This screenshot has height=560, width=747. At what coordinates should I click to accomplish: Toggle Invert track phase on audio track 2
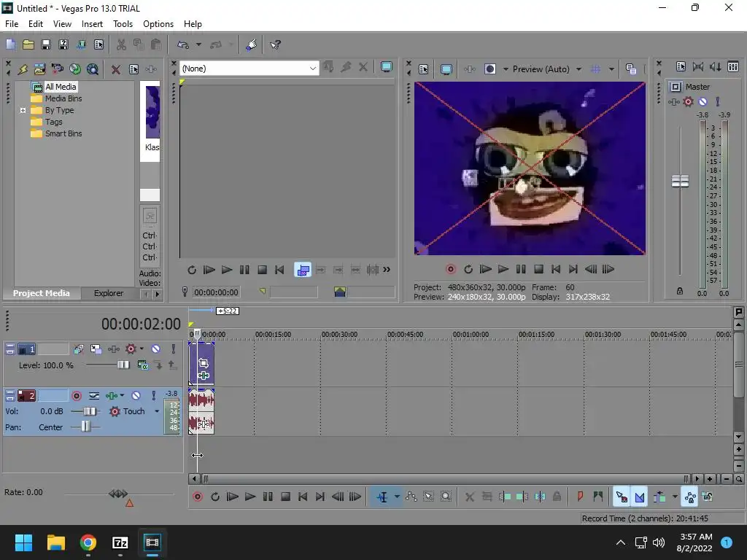94,396
